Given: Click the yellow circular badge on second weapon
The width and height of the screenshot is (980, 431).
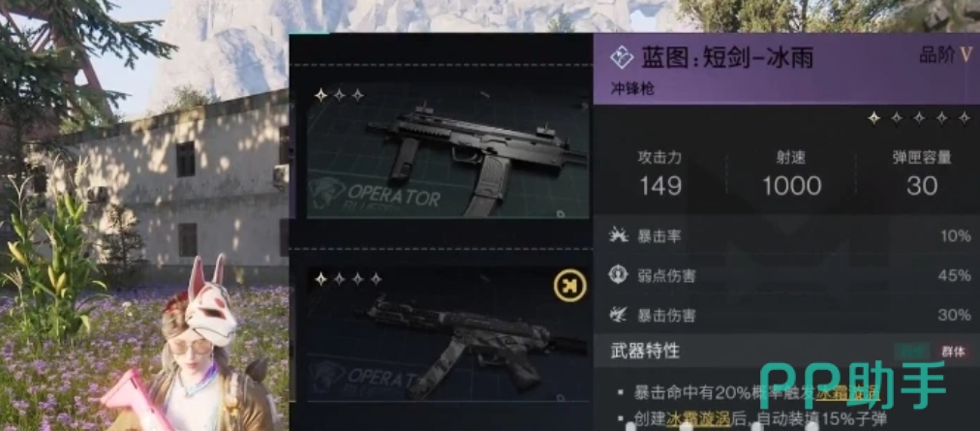Looking at the screenshot, I should tap(570, 286).
